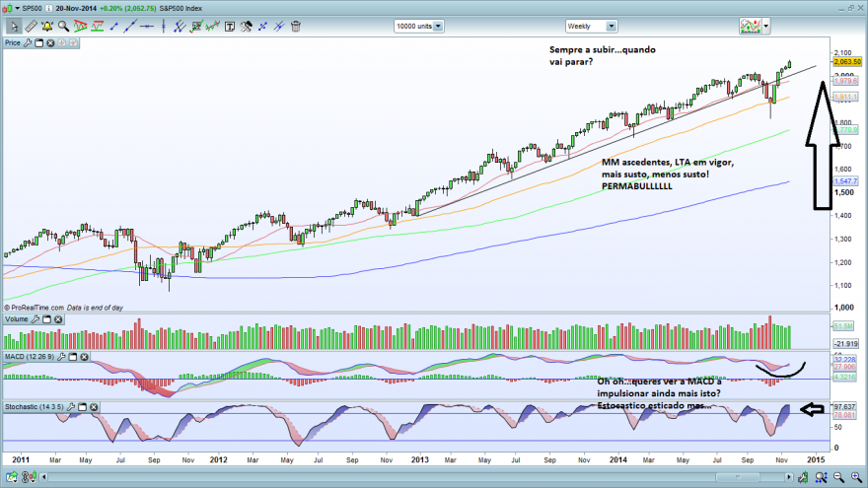868x488 pixels.
Task: Select the regression line on candles tool
Action: click(213, 26)
